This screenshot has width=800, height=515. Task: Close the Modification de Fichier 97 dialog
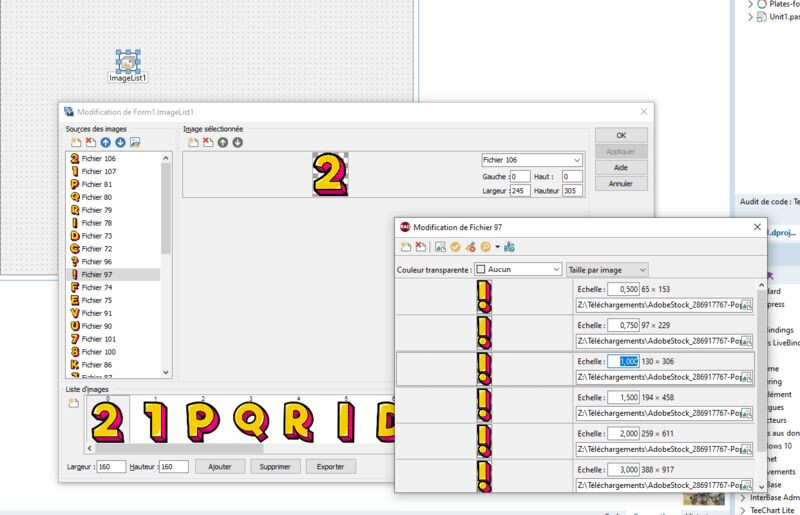click(x=757, y=227)
